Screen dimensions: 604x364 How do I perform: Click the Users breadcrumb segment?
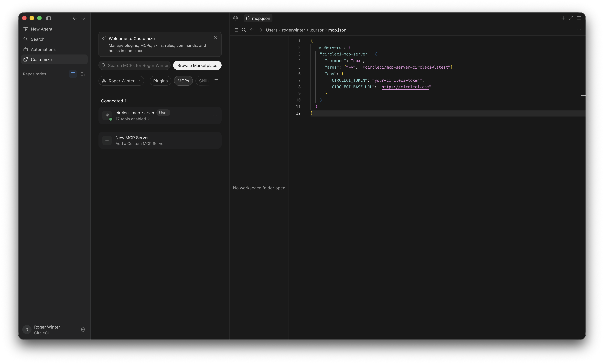(x=272, y=30)
